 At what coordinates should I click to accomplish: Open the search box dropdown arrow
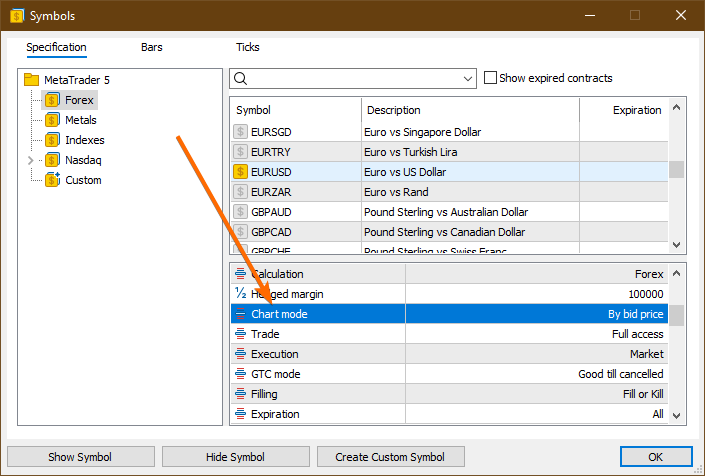coord(468,79)
